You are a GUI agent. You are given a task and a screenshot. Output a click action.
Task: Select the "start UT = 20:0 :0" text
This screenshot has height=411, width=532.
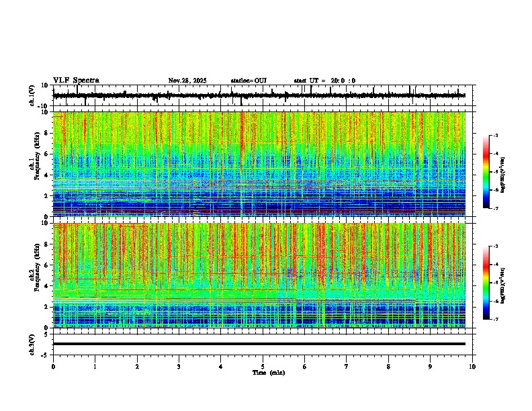click(x=324, y=81)
